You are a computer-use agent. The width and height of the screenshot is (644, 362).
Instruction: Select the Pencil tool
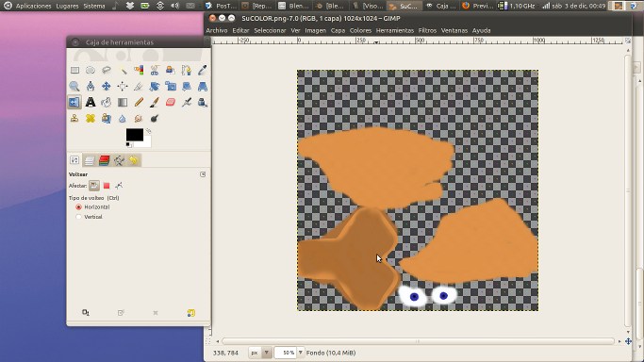click(139, 102)
